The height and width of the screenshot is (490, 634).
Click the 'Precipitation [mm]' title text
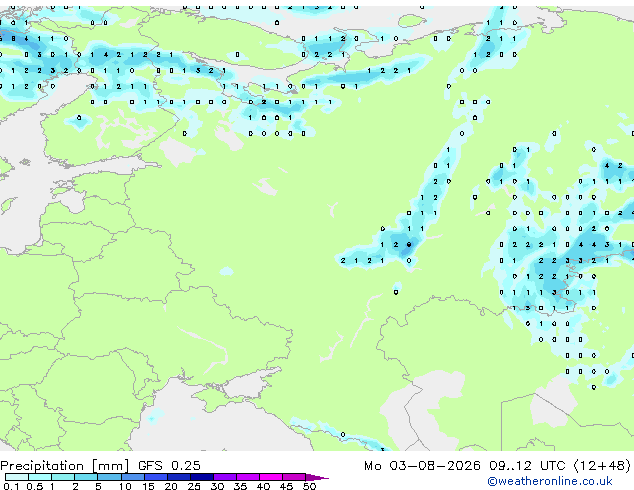[65, 466]
